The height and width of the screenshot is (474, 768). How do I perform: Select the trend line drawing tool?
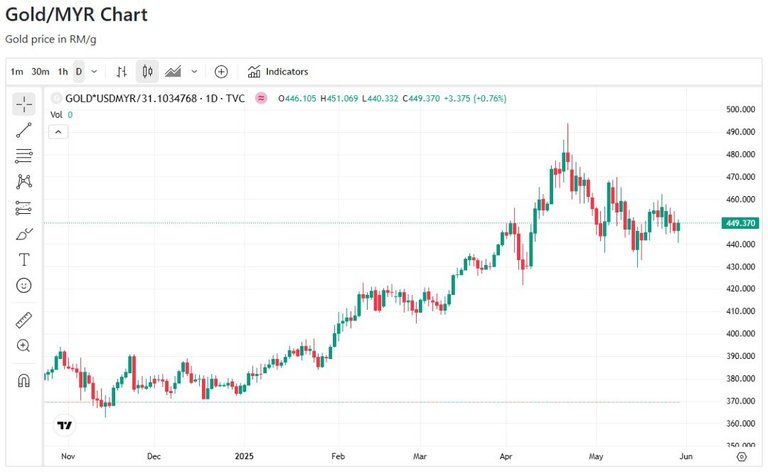(24, 130)
